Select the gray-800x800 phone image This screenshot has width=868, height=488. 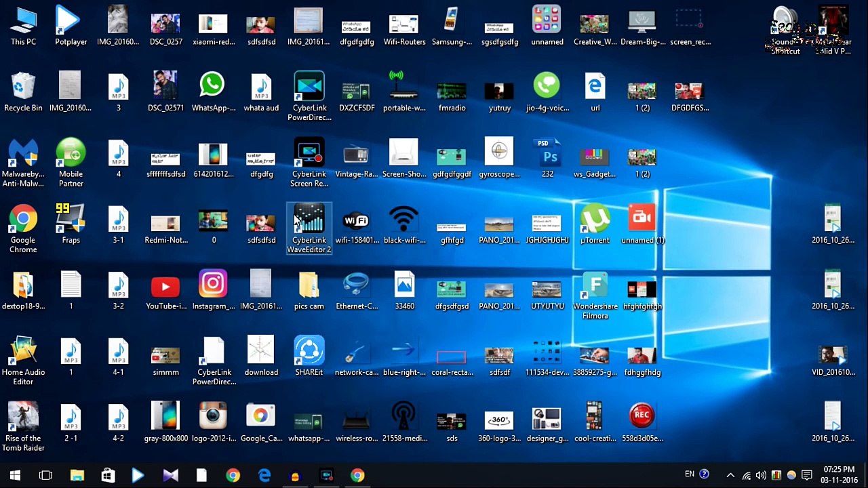[x=165, y=422]
